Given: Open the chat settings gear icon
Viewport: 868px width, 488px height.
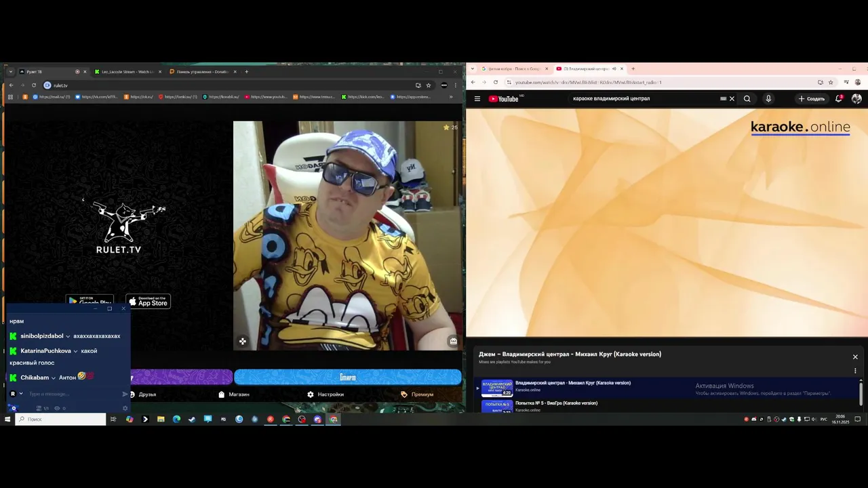Looking at the screenshot, I should tap(125, 408).
